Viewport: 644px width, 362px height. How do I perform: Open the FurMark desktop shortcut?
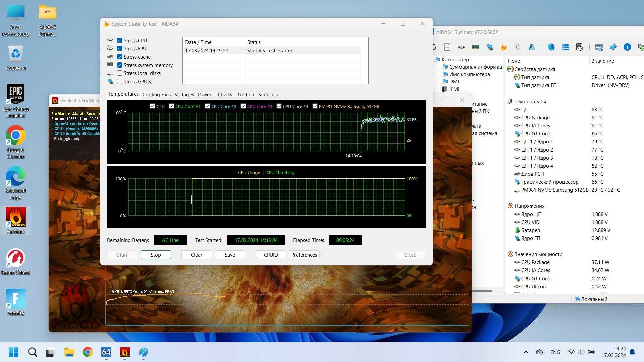(16, 221)
